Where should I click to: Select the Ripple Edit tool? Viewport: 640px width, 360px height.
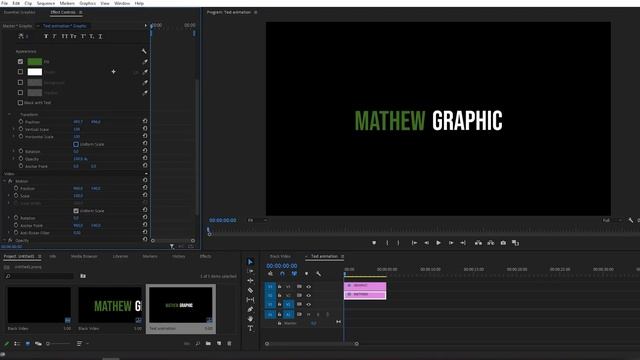click(250, 281)
